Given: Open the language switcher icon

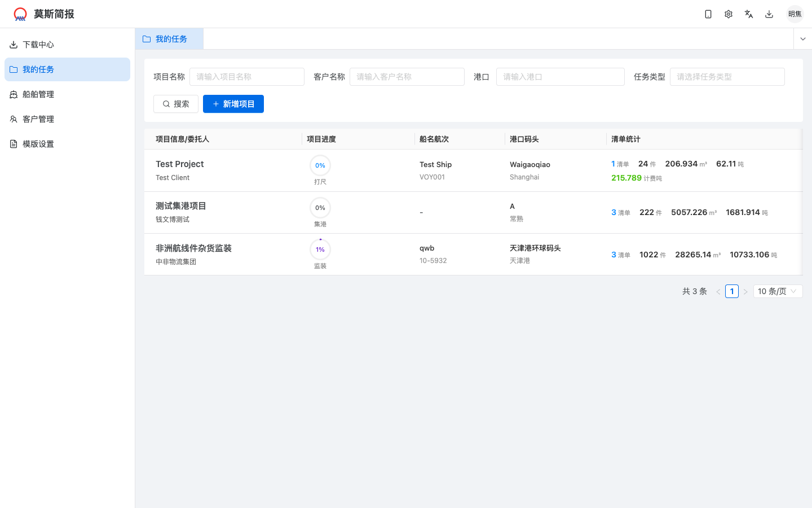Looking at the screenshot, I should point(749,14).
